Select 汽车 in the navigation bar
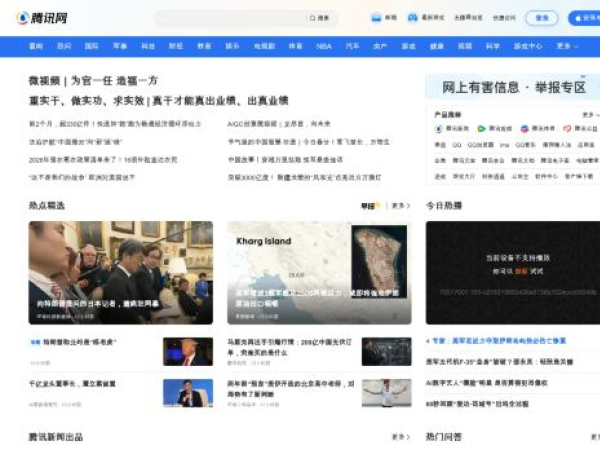The image size is (600, 450). (352, 46)
